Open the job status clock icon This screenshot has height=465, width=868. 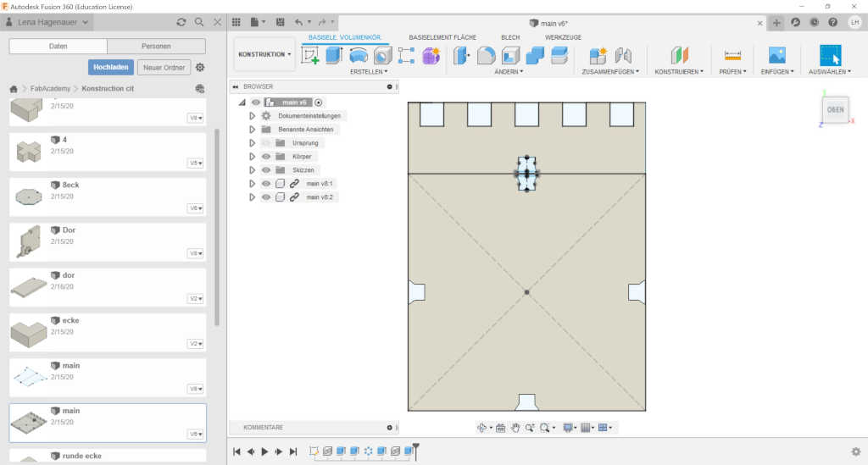[x=815, y=22]
